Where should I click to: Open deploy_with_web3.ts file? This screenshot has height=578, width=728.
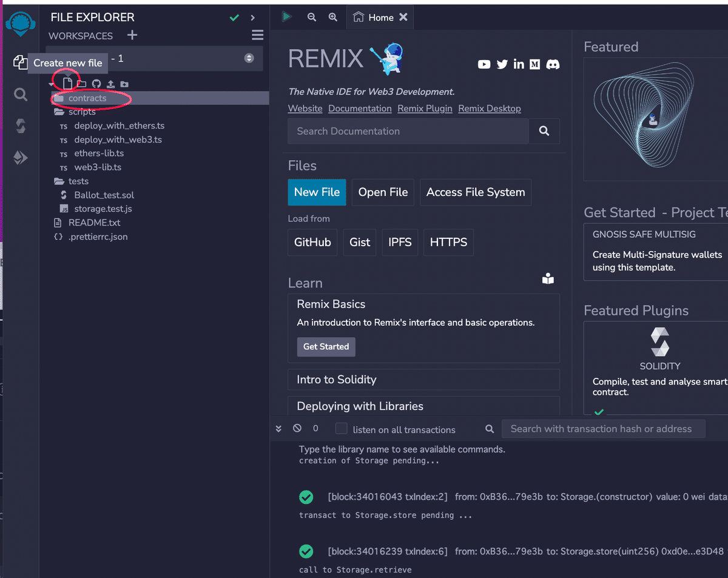[118, 139]
